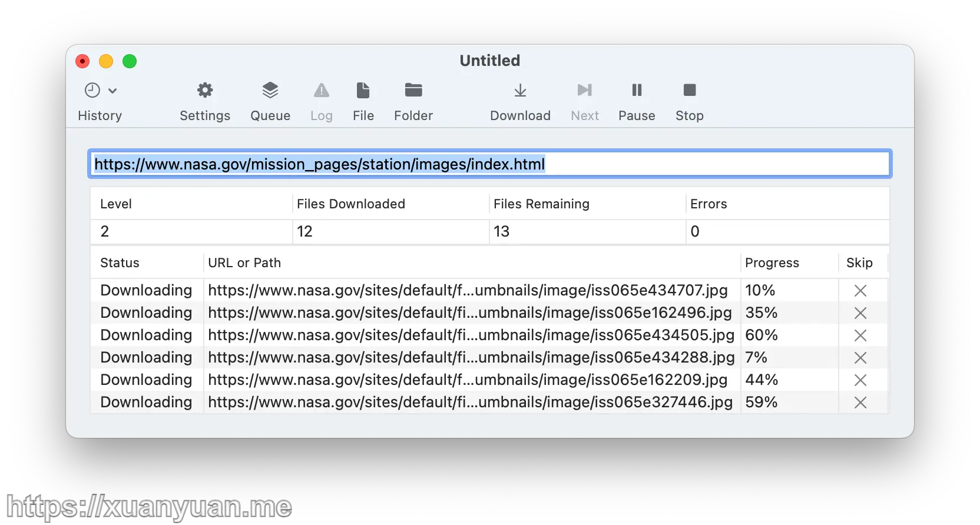The image size is (980, 525).
Task: Click the 44% progress value
Action: click(762, 380)
